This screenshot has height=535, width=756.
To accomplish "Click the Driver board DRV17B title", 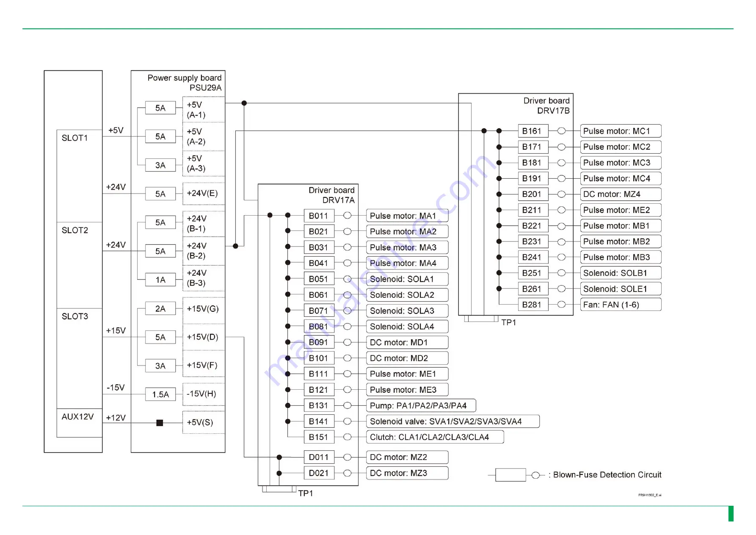I will point(546,105).
